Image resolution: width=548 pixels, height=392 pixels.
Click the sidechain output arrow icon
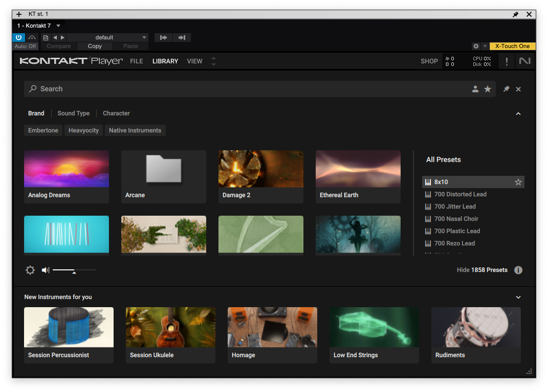click(182, 37)
